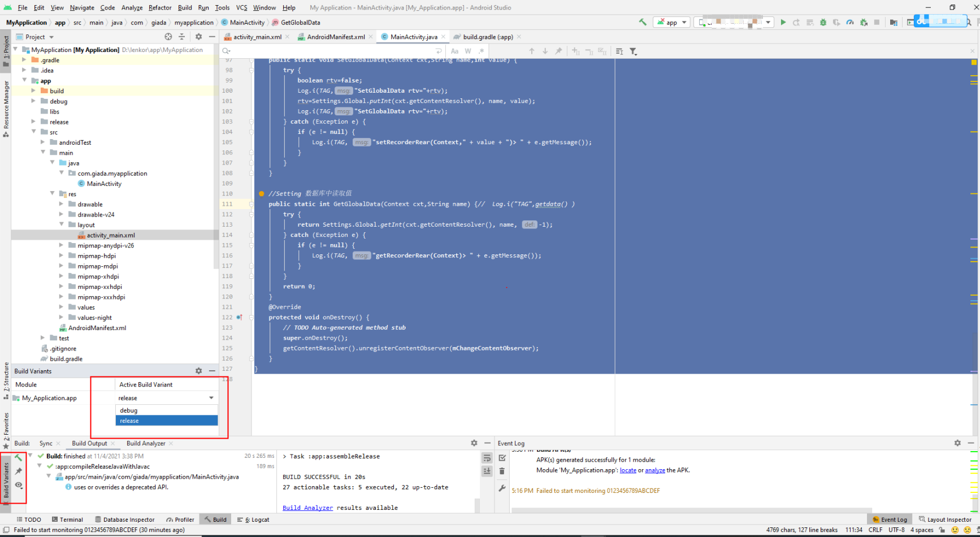This screenshot has height=537, width=980.
Task: Expand the 'test' folder arrow
Action: (43, 338)
